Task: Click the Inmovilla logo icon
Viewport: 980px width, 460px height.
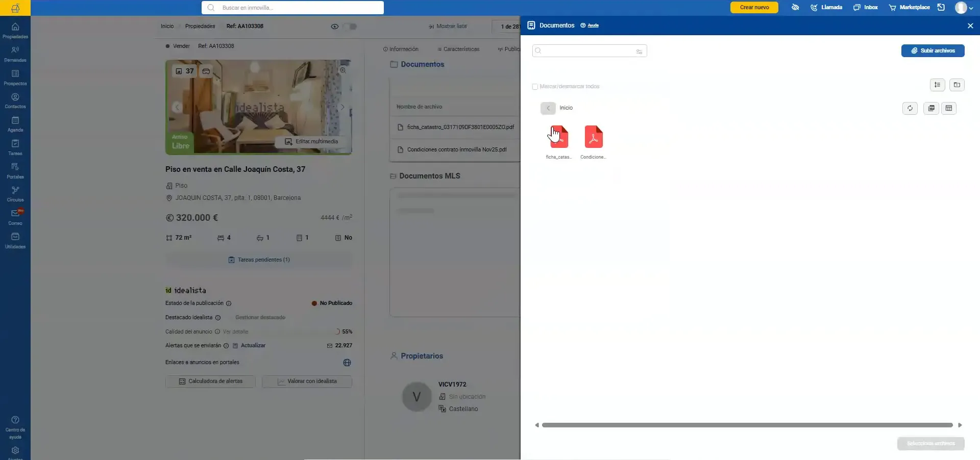Action: (x=15, y=8)
